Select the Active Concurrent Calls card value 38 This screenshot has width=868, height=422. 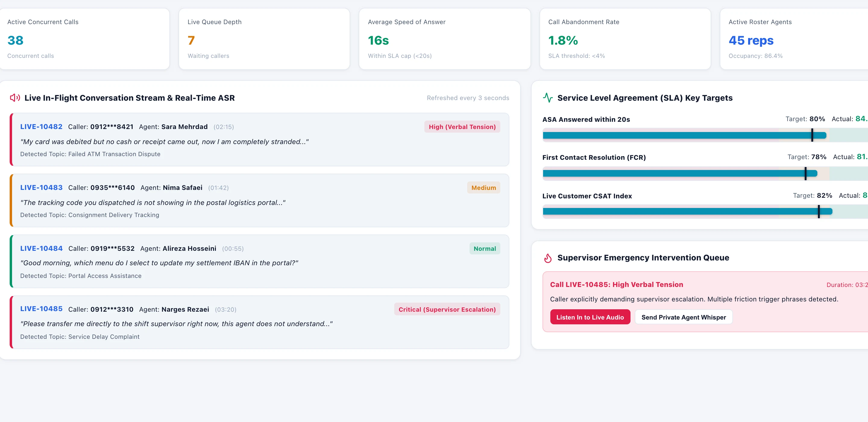point(15,40)
